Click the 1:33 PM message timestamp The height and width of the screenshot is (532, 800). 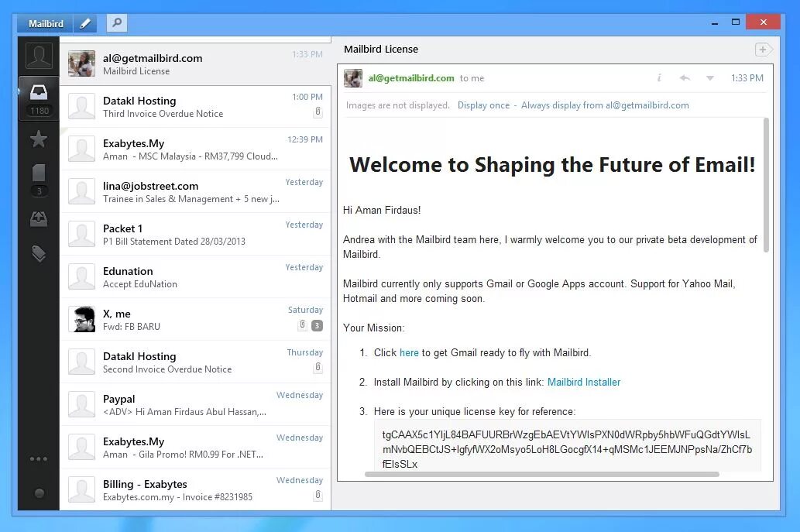pyautogui.click(x=747, y=78)
